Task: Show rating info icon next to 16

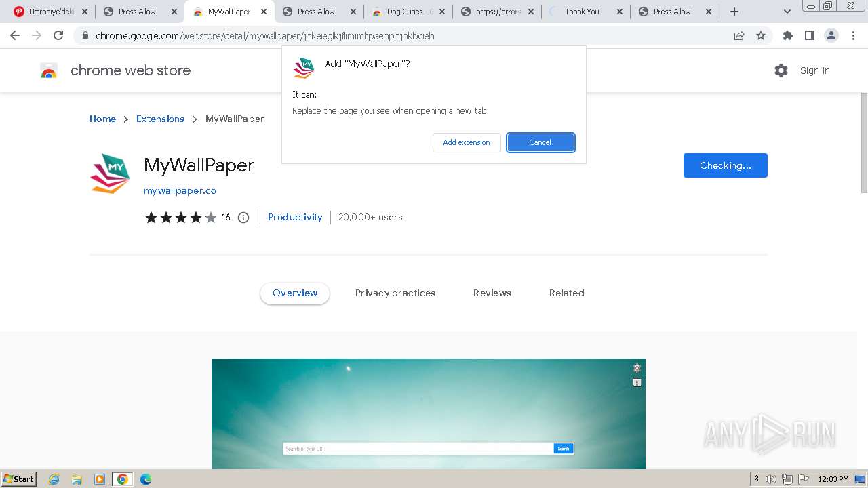Action: point(243,218)
